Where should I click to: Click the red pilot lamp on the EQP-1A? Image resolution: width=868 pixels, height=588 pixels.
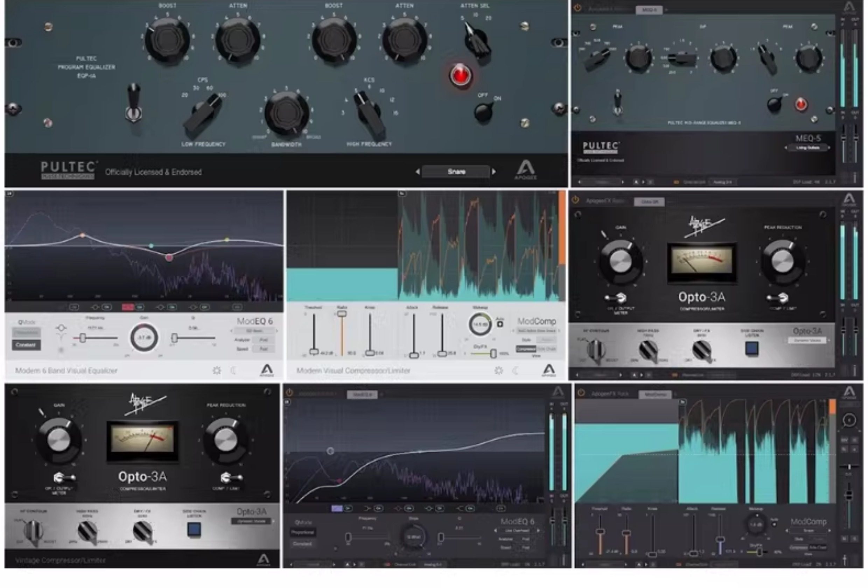click(x=460, y=75)
